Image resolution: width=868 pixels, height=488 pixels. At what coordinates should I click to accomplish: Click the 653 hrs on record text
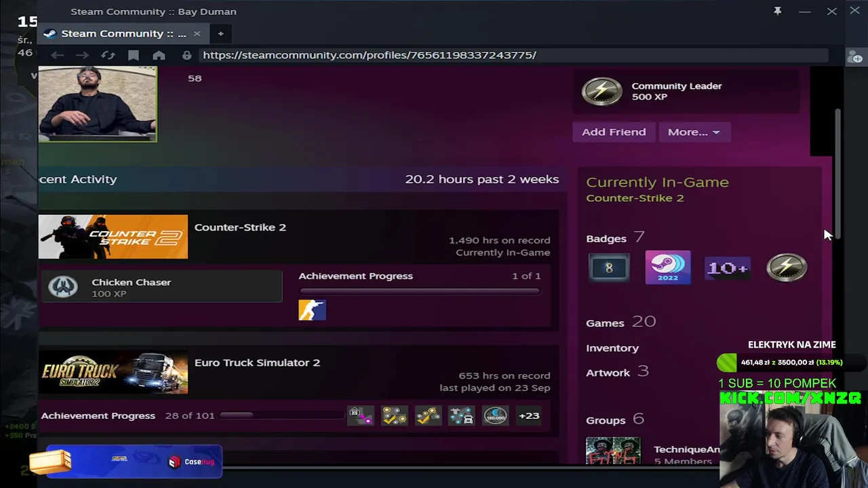(x=505, y=375)
